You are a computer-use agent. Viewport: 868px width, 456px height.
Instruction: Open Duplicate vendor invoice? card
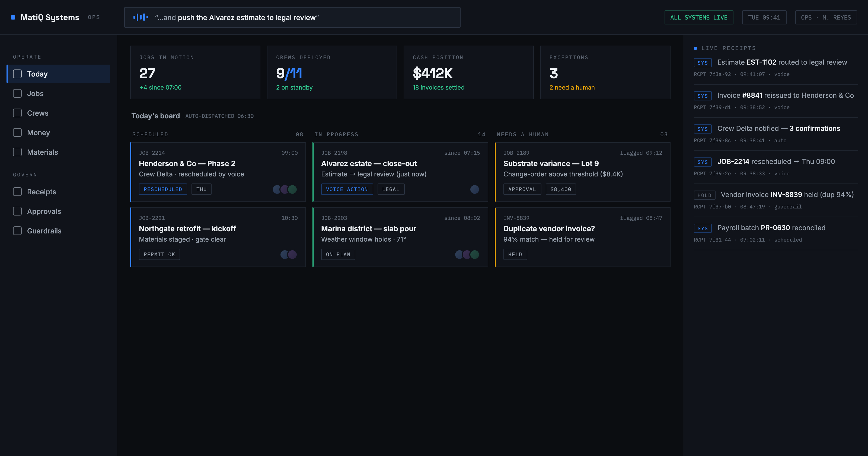tap(583, 237)
